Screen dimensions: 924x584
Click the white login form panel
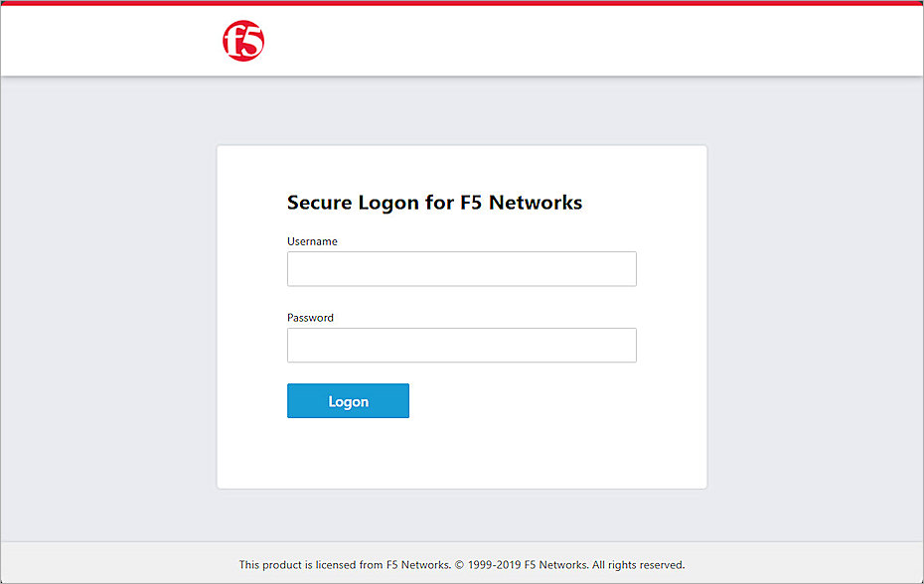(x=461, y=457)
